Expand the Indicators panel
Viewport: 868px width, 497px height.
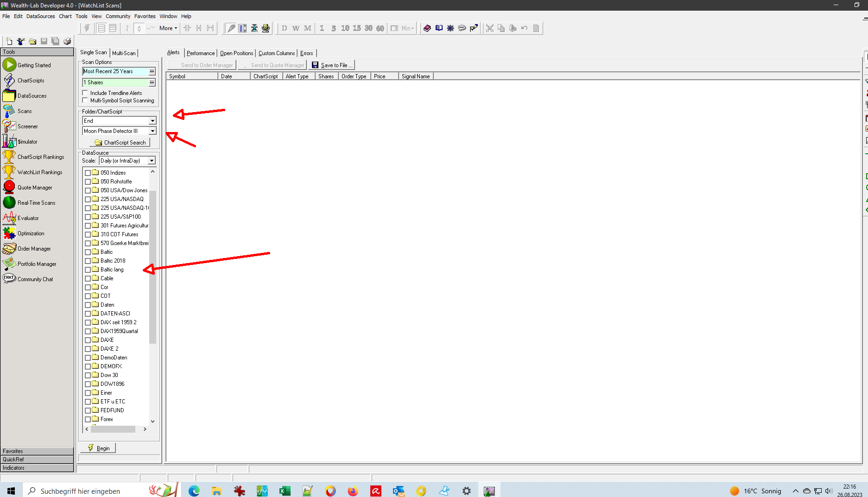point(37,468)
